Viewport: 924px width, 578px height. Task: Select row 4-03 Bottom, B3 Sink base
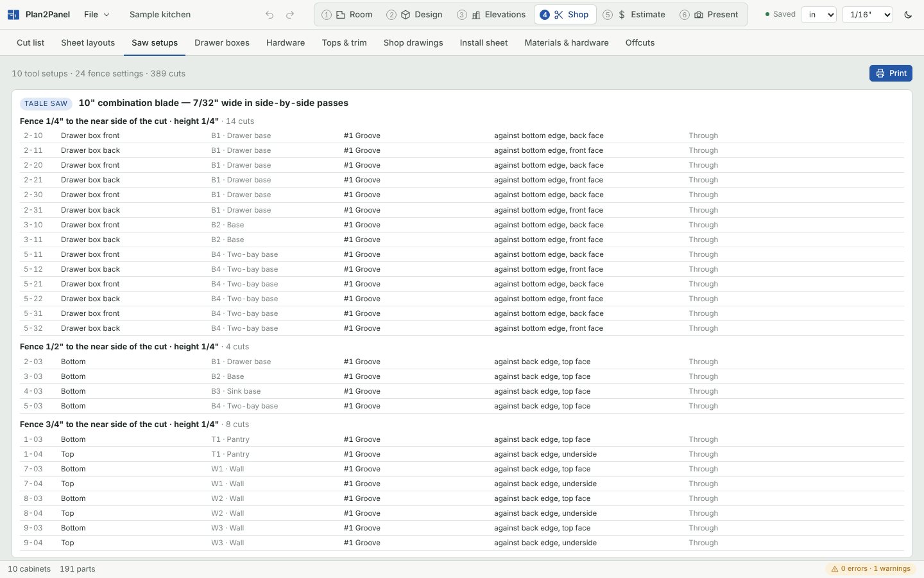(x=462, y=391)
